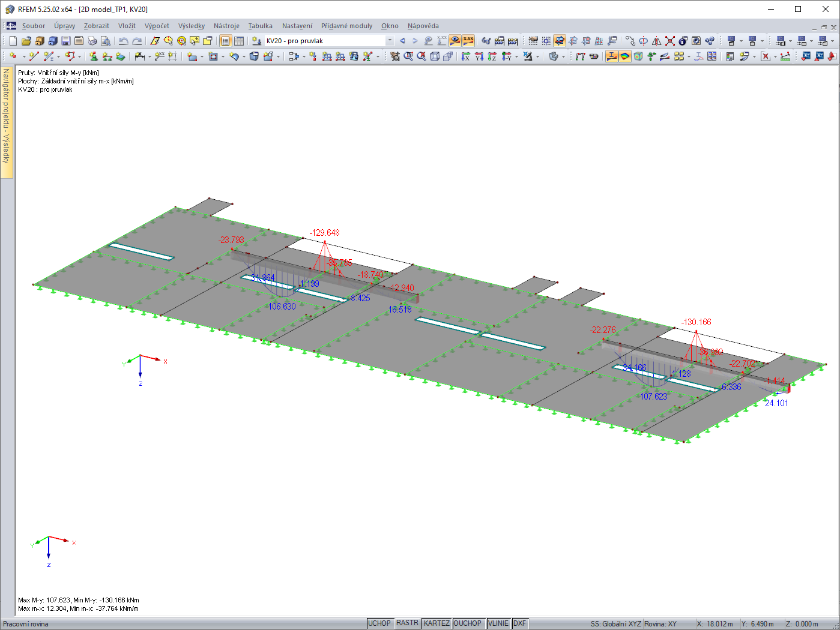Redo the last undone action
The width and height of the screenshot is (840, 630).
[137, 41]
